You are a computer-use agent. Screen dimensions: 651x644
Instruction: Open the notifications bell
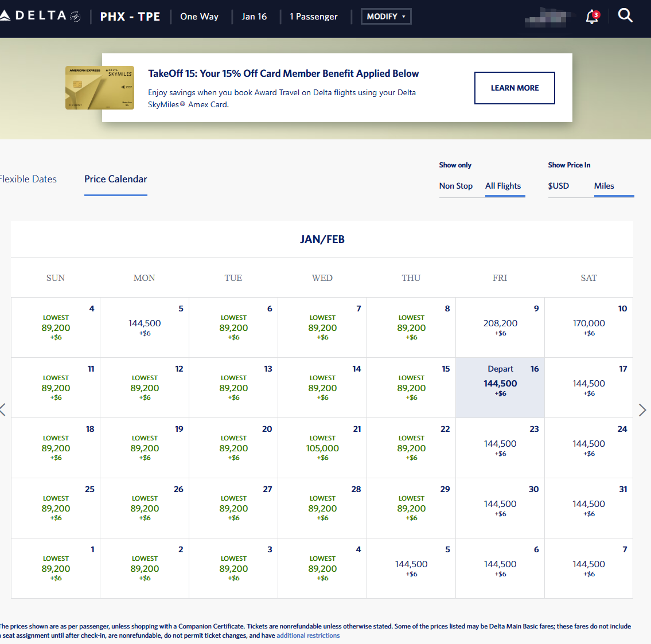[x=592, y=17]
